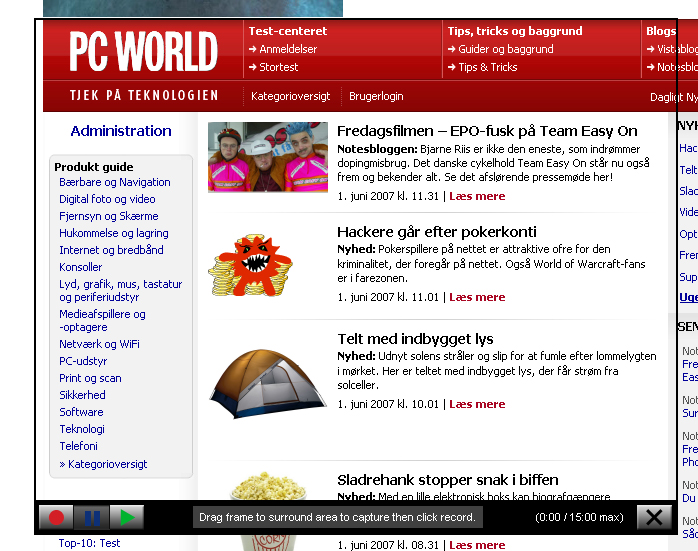
Task: Open the Stortest menu link
Action: (x=279, y=67)
